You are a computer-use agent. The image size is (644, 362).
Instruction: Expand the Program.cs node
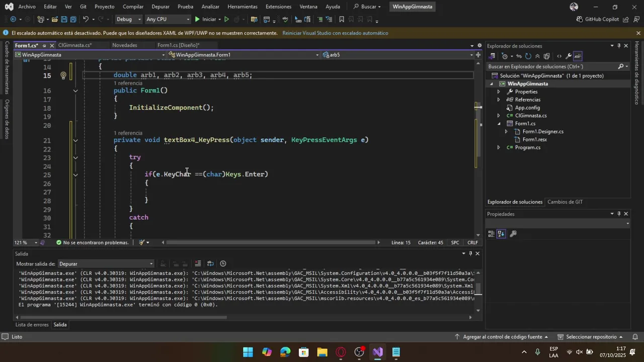point(499,148)
